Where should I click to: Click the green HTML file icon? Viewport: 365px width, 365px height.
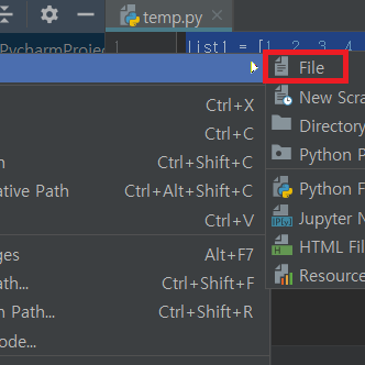282,245
